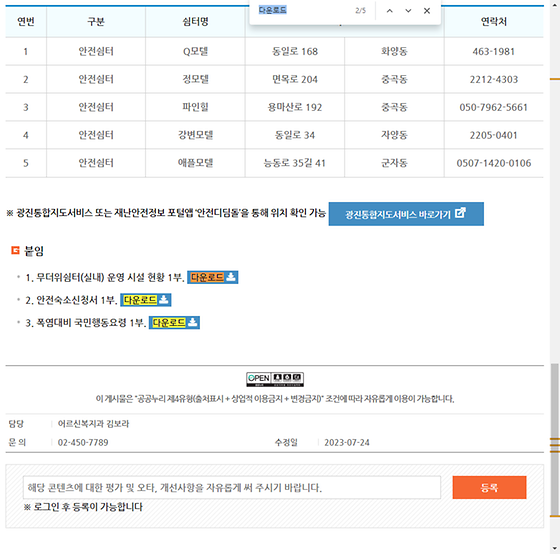
Task: Select the Q모텔 shelter name cell
Action: [195, 51]
